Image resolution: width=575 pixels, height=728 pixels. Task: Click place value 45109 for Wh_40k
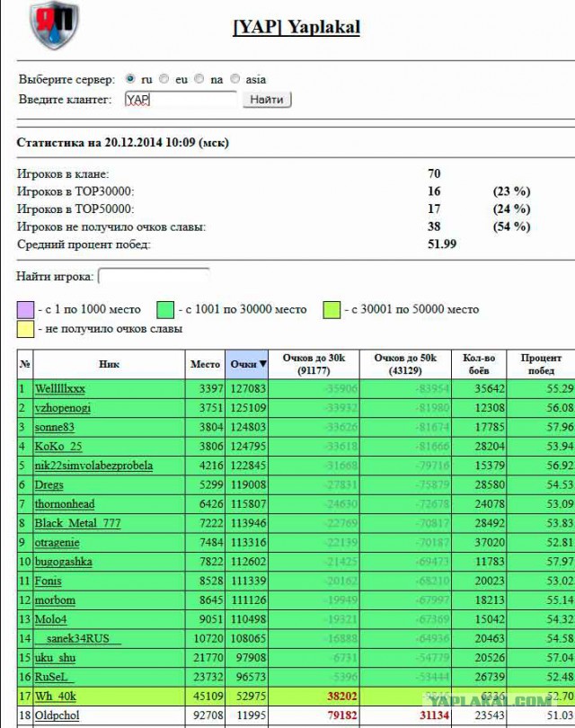click(208, 697)
